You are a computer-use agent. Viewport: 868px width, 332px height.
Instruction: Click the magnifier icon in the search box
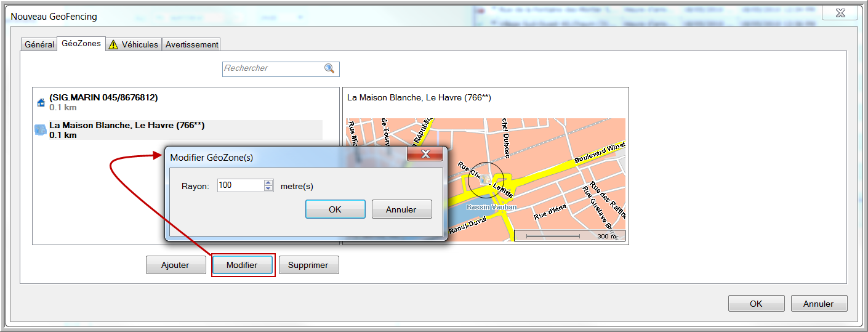329,68
